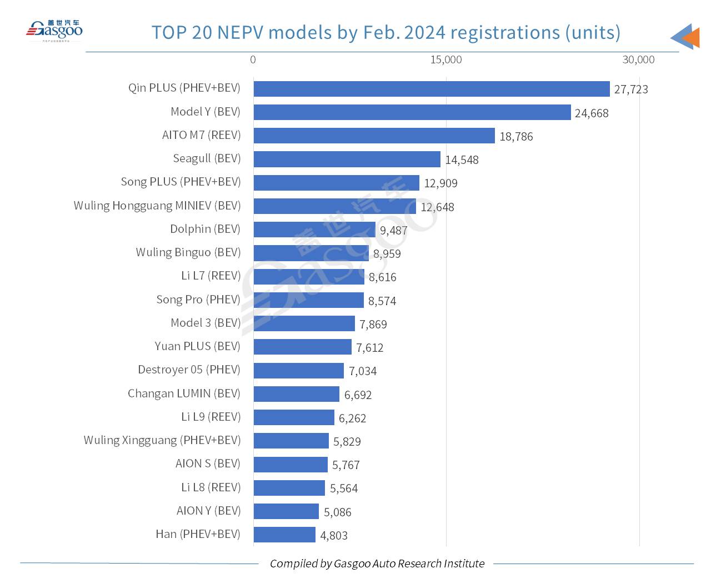711x588 pixels.
Task: Click the axis label 30,000
Action: tap(639, 59)
